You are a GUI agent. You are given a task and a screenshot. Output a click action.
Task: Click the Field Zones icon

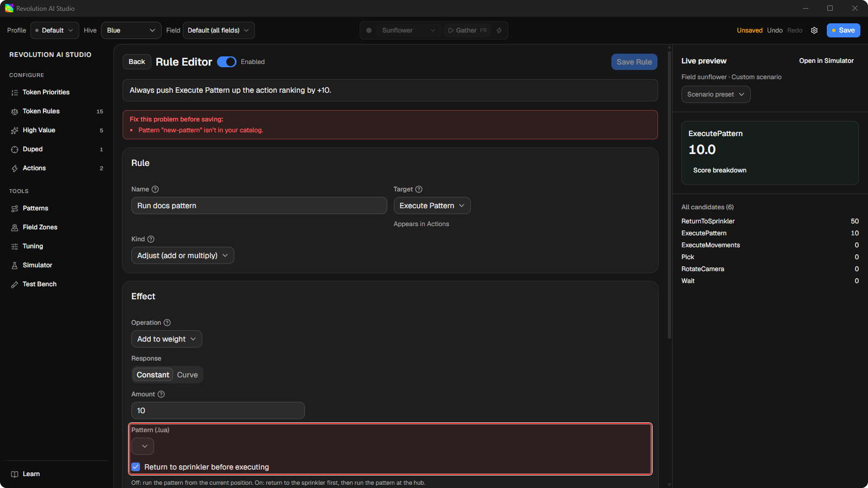click(x=15, y=227)
